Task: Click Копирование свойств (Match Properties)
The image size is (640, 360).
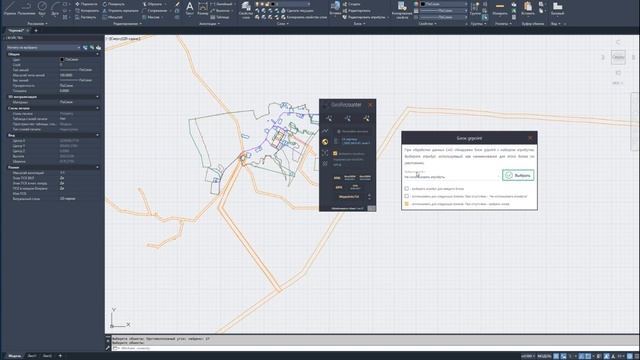Action: [x=402, y=10]
